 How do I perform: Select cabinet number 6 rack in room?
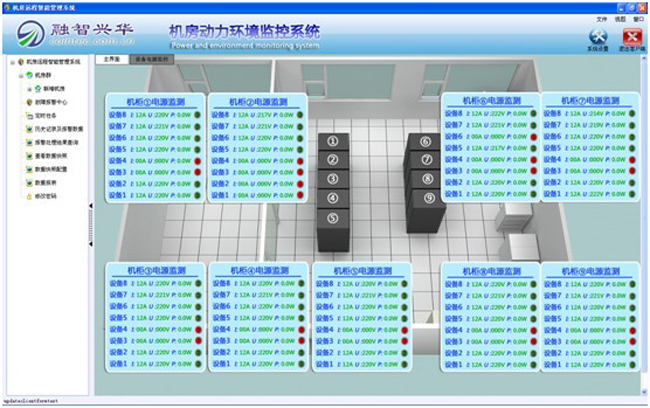[x=425, y=142]
